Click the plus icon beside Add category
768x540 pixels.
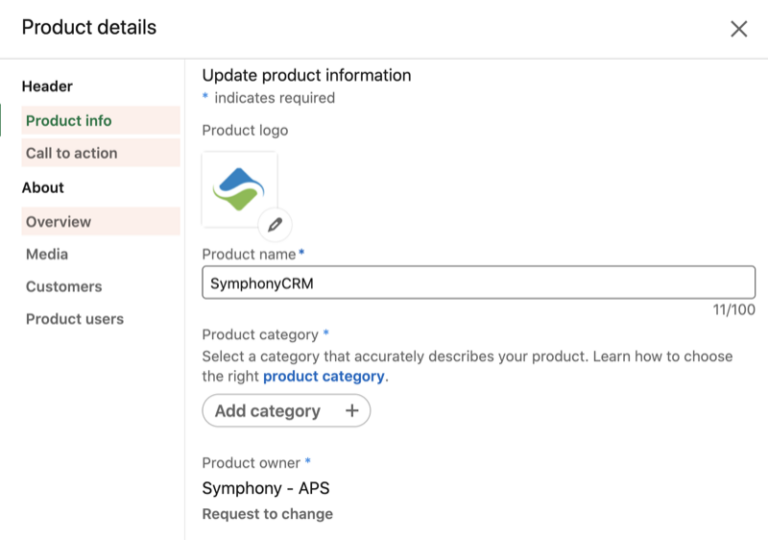(351, 411)
